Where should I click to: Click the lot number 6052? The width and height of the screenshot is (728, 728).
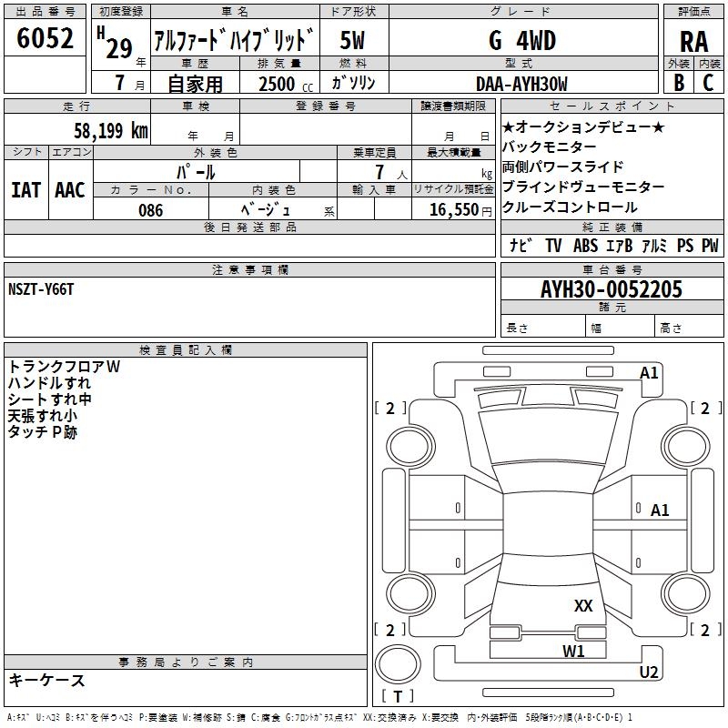pyautogui.click(x=45, y=41)
